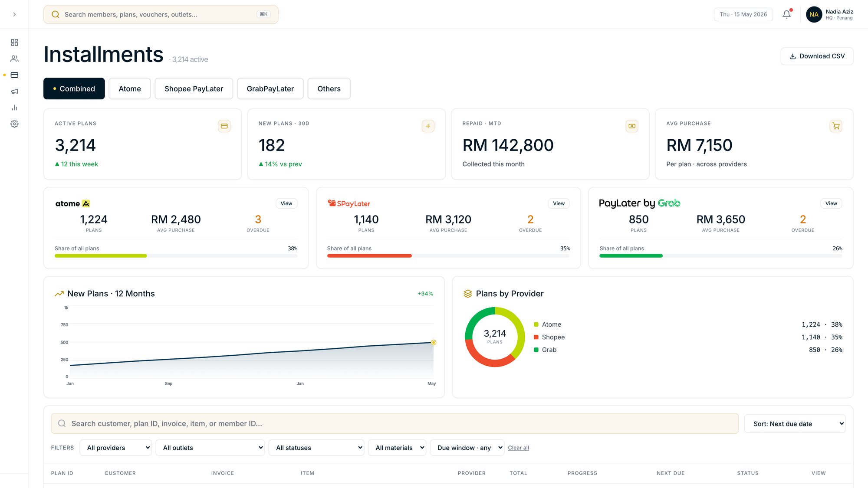Open the reports bar chart icon in sidebar
The width and height of the screenshot is (868, 488).
[14, 108]
